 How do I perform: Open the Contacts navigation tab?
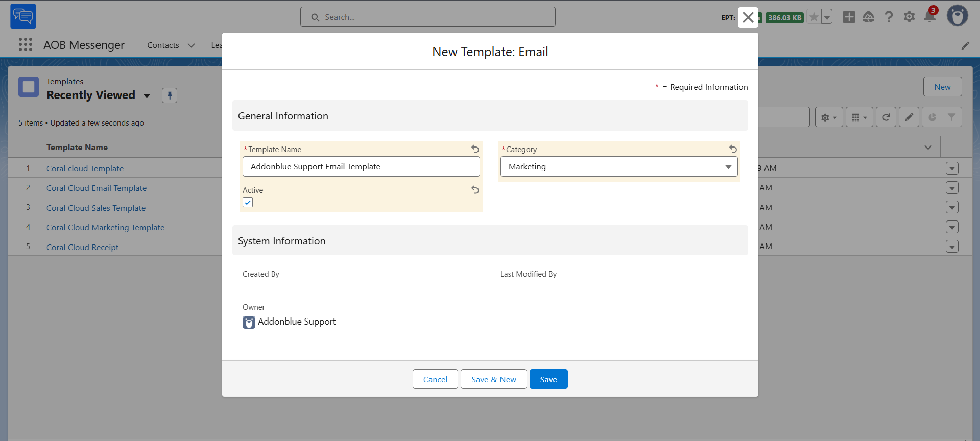[163, 45]
